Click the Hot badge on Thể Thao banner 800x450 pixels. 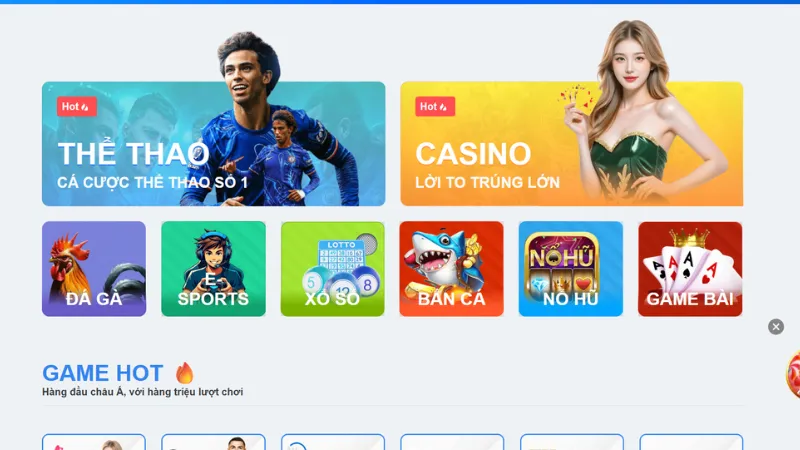(x=77, y=107)
